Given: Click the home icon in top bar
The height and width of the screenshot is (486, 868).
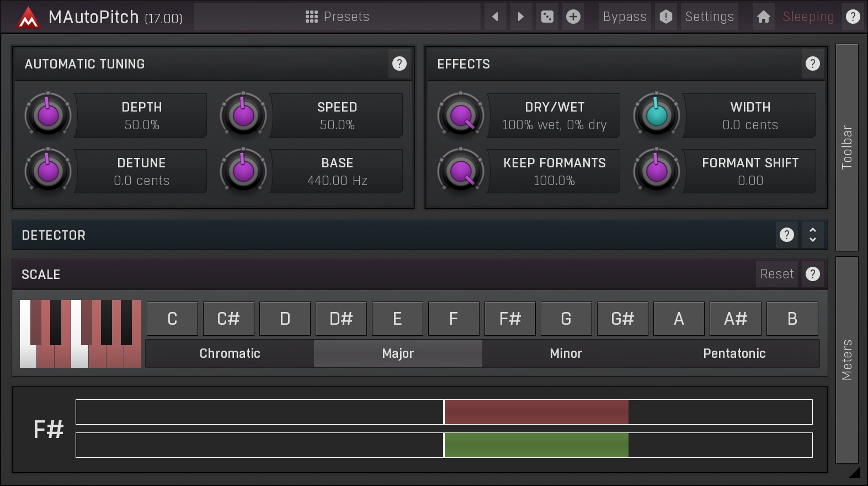Looking at the screenshot, I should click(x=763, y=17).
